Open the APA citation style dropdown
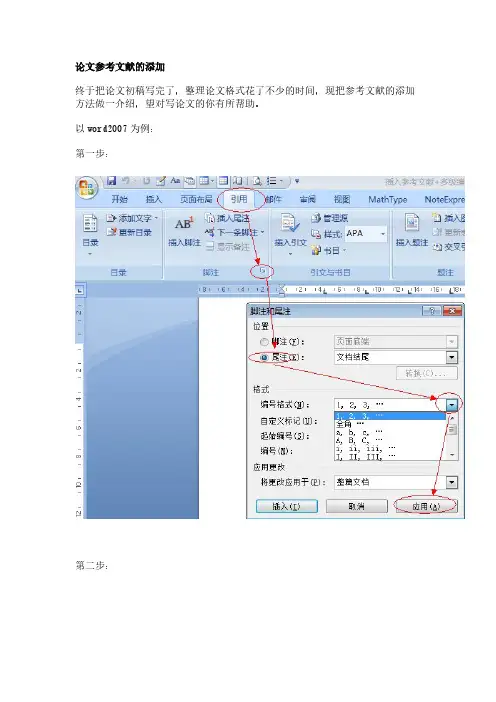Viewport: 496px width, 702px height. point(383,234)
